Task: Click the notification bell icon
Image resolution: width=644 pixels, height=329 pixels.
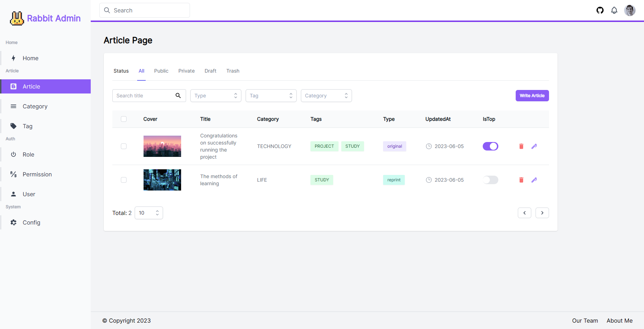Action: pyautogui.click(x=614, y=10)
